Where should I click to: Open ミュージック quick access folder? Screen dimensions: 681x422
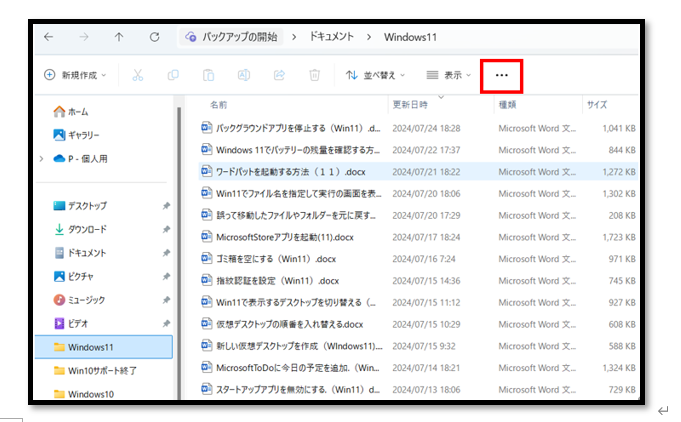pyautogui.click(x=79, y=300)
